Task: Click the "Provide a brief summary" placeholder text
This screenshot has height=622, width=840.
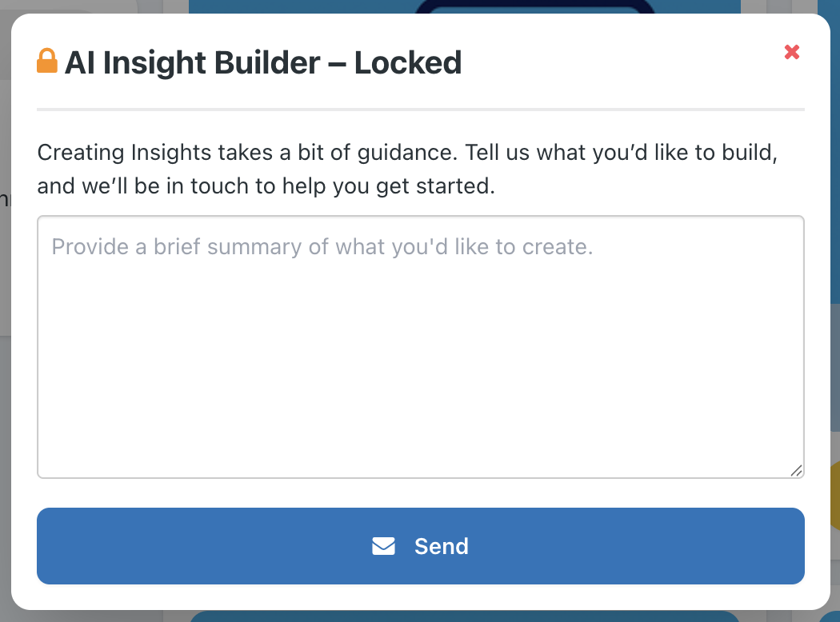Action: point(322,247)
